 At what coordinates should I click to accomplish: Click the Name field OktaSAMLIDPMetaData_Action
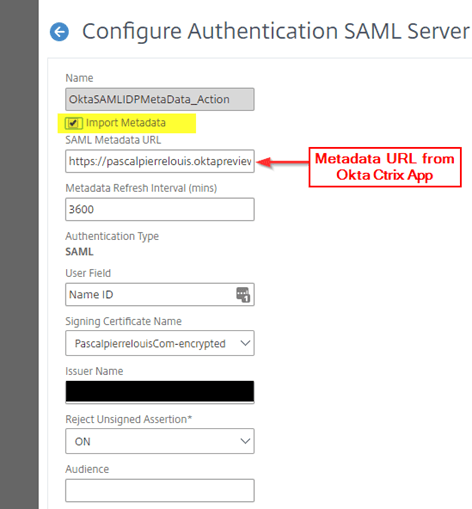click(160, 99)
